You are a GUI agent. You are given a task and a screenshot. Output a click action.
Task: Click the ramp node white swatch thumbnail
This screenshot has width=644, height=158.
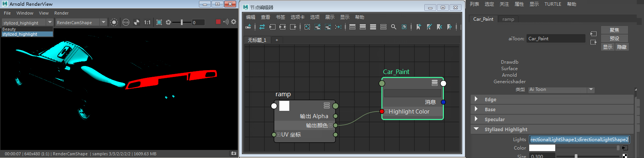pyautogui.click(x=284, y=106)
